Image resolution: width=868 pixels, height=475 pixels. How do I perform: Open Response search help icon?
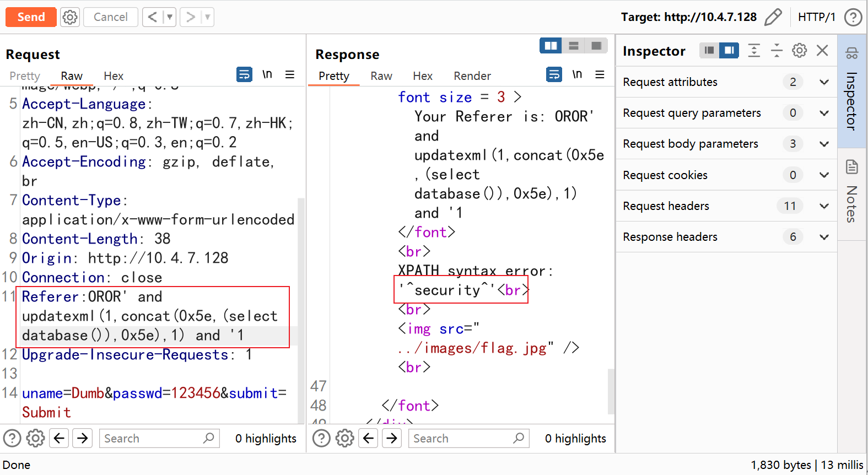321,439
